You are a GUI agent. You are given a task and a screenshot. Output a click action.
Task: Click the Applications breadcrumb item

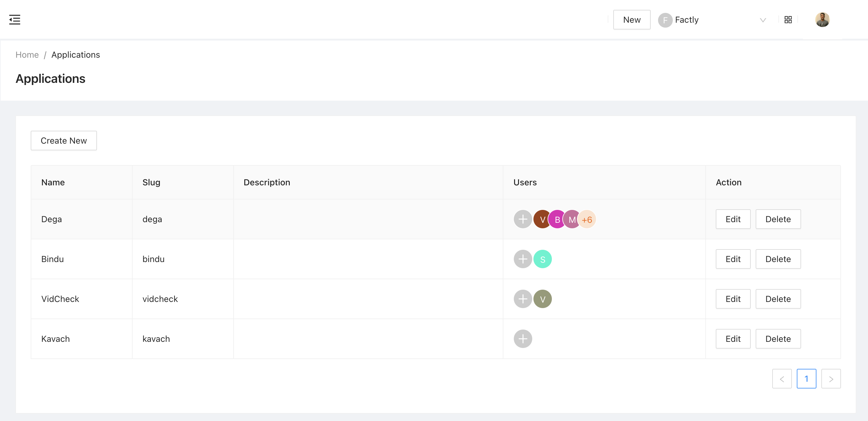click(76, 55)
